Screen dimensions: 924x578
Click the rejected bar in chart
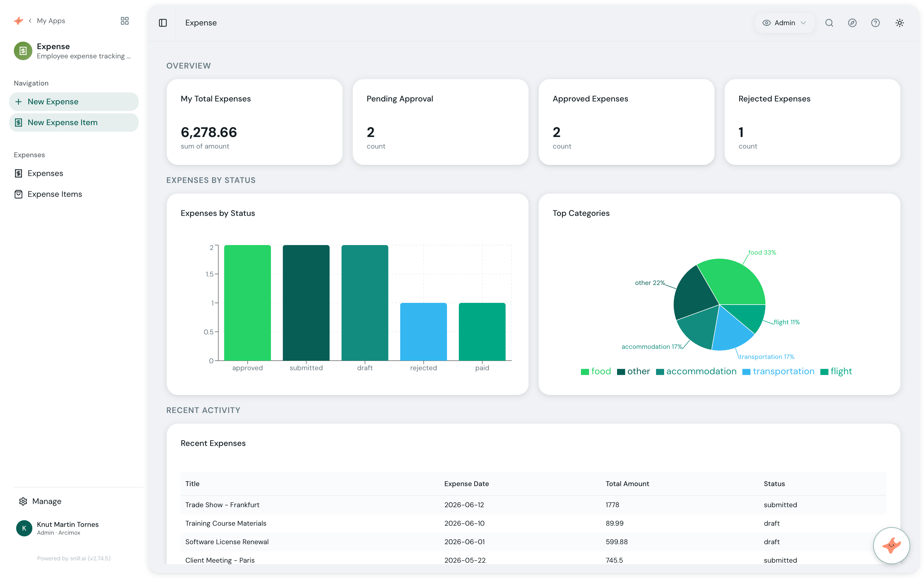tap(423, 332)
